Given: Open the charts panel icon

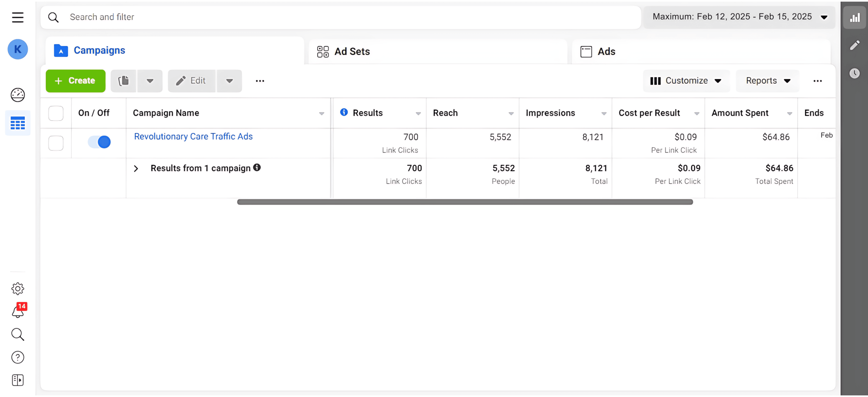Looking at the screenshot, I should pos(854,18).
